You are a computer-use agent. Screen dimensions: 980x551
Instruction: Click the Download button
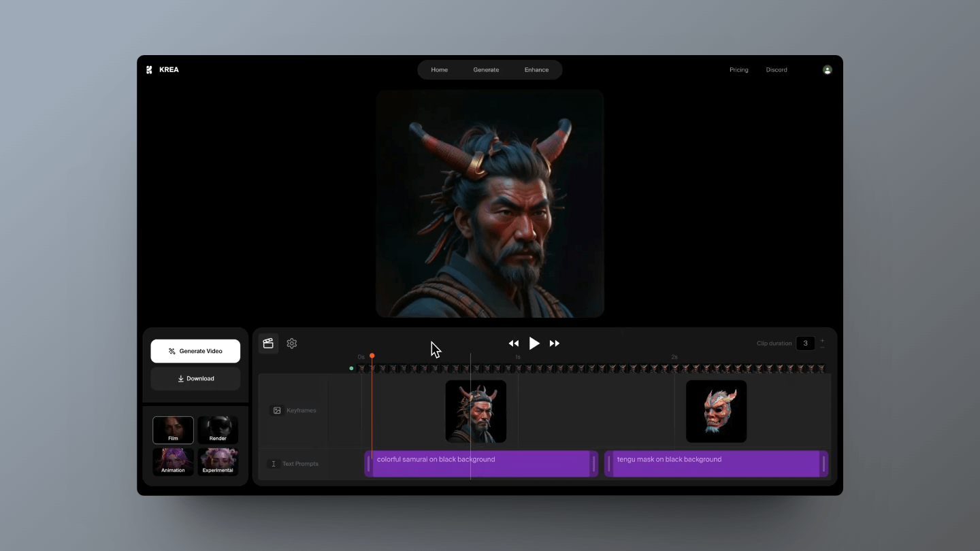[195, 379]
